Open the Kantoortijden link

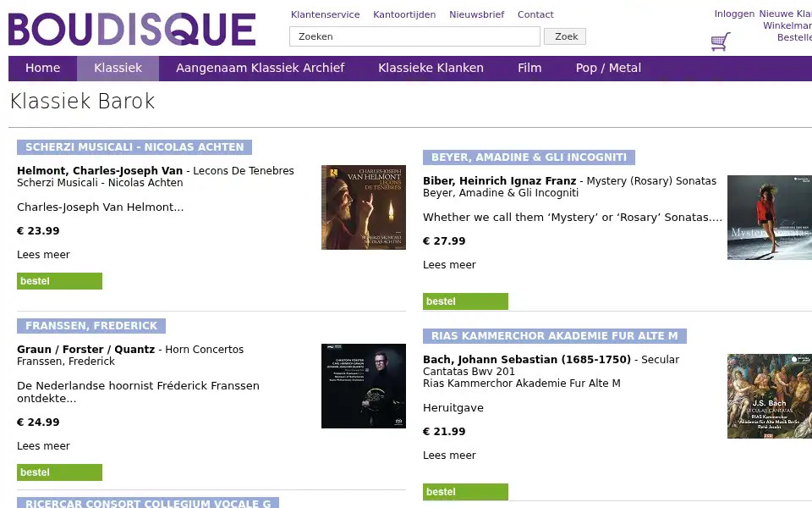[x=404, y=14]
